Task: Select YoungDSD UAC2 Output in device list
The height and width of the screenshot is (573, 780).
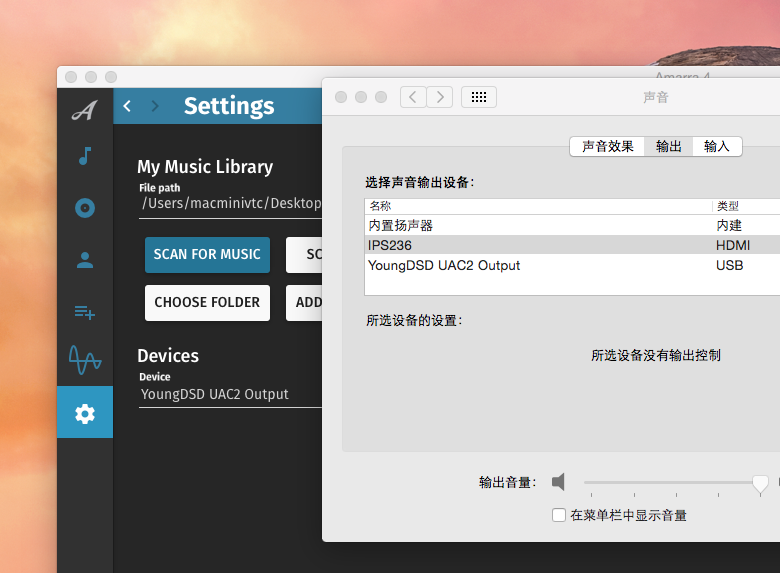Action: click(444, 266)
